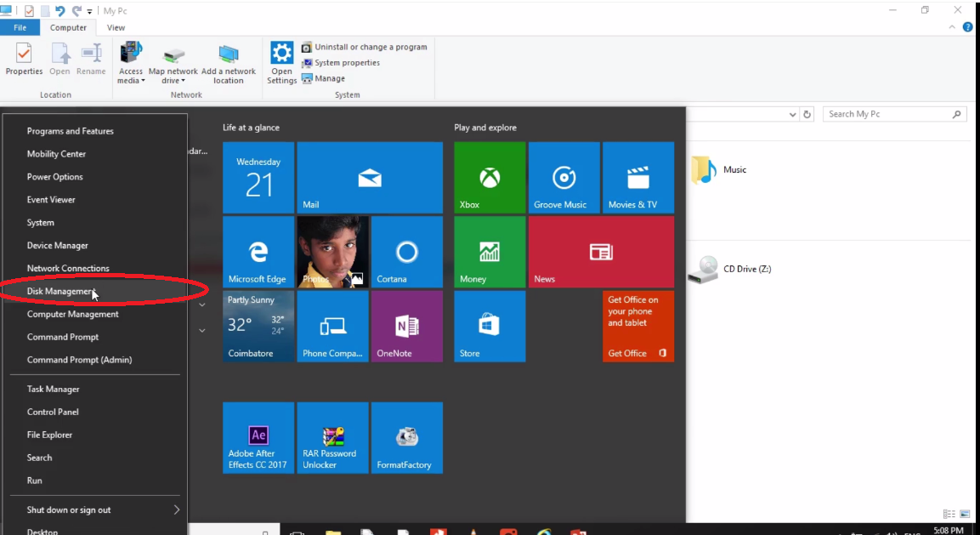Click the Search My Pc field
Viewport: 980px width, 535px height.
(x=888, y=114)
